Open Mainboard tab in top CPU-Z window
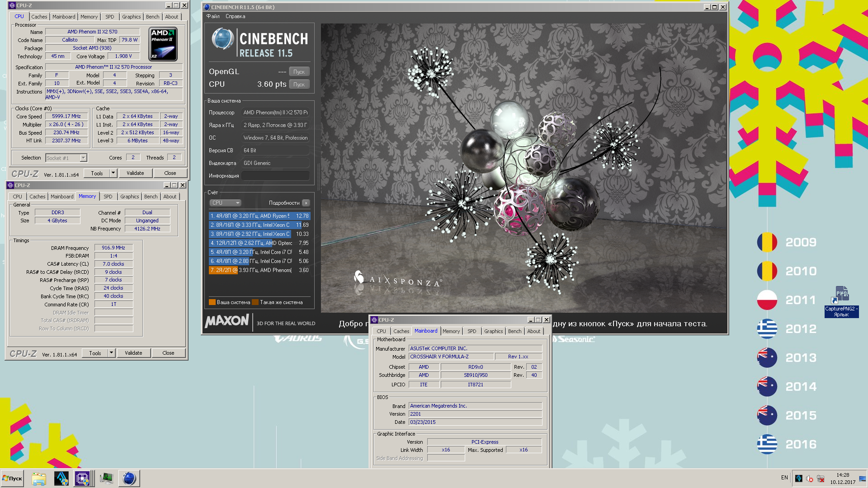The height and width of the screenshot is (488, 868). click(64, 17)
